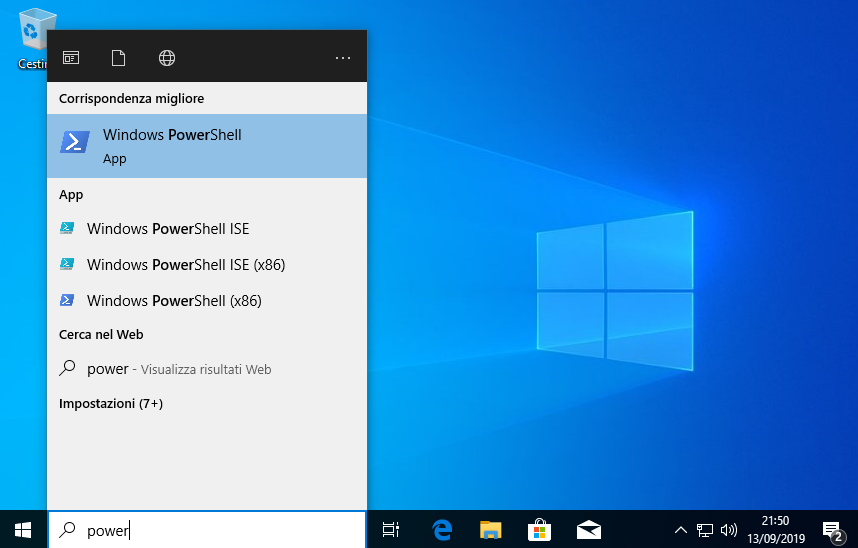
Task: Open Windows PowerShell ISE result
Action: coord(207,228)
